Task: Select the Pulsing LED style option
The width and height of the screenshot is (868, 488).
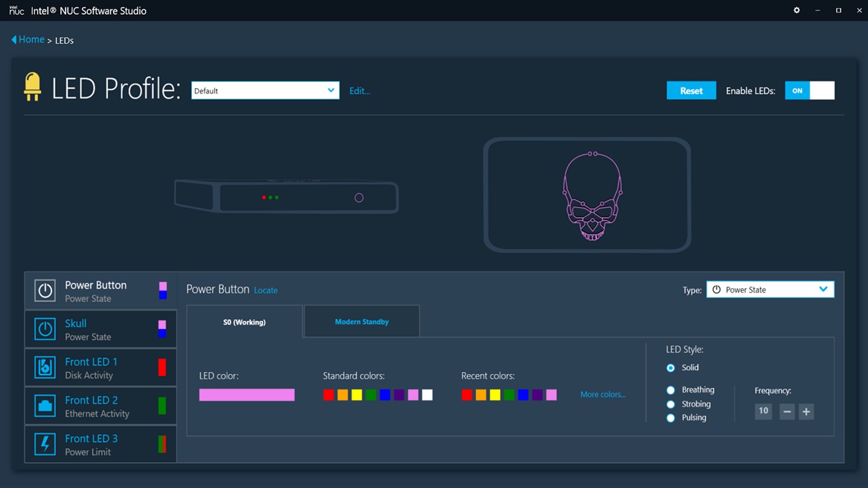Action: [x=671, y=418]
